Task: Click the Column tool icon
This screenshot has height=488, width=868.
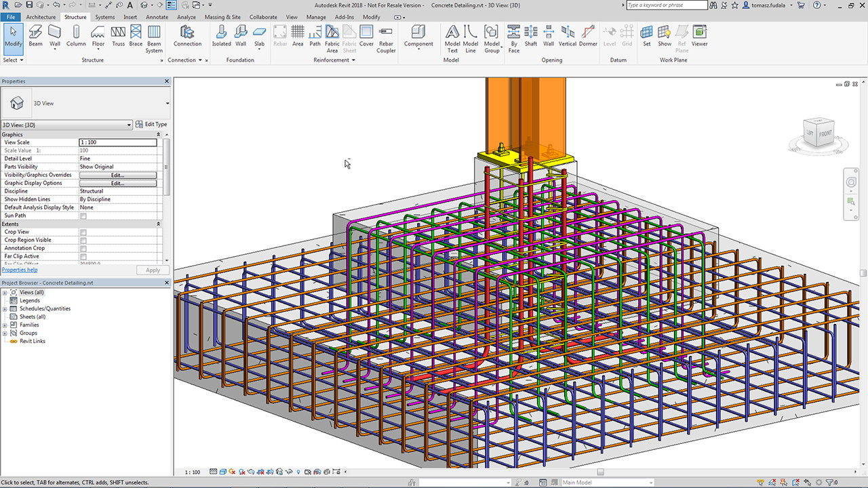Action: pos(76,37)
